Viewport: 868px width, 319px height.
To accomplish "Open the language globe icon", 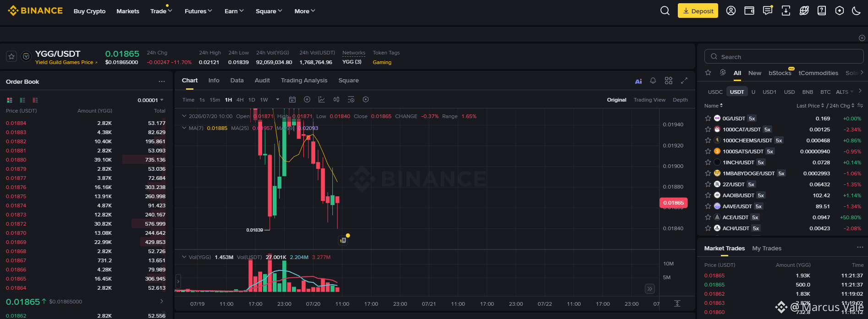I will pyautogui.click(x=804, y=11).
